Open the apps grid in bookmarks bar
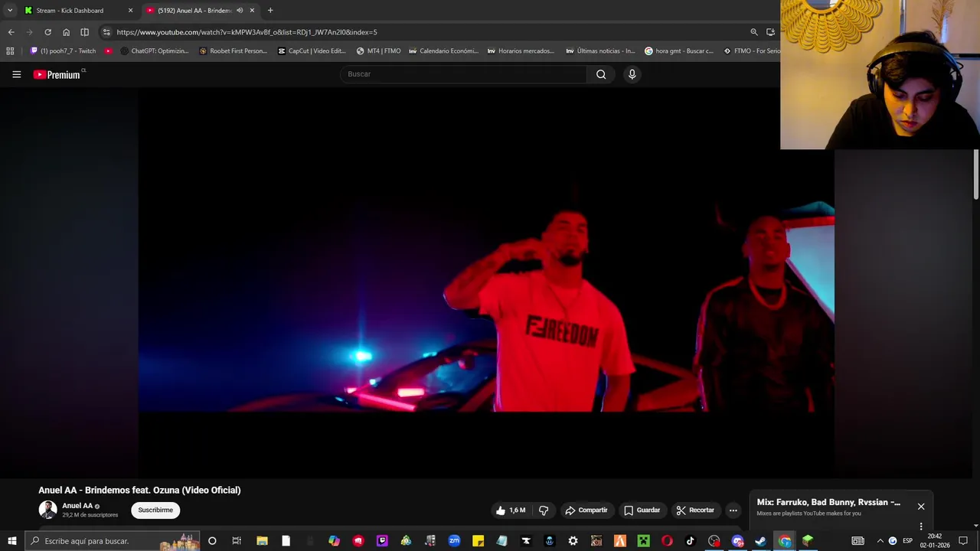The width and height of the screenshot is (980, 551). pyautogui.click(x=10, y=51)
